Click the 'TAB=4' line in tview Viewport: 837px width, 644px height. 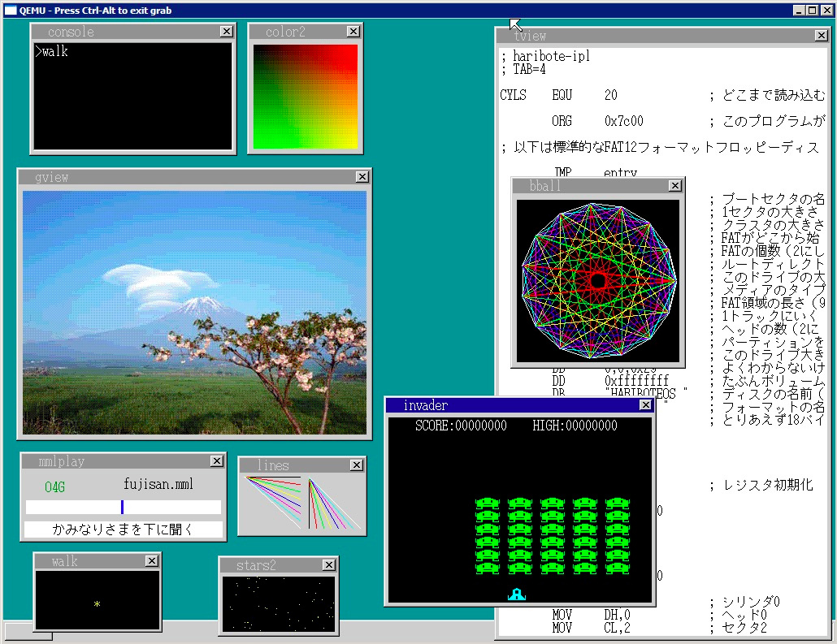click(523, 69)
